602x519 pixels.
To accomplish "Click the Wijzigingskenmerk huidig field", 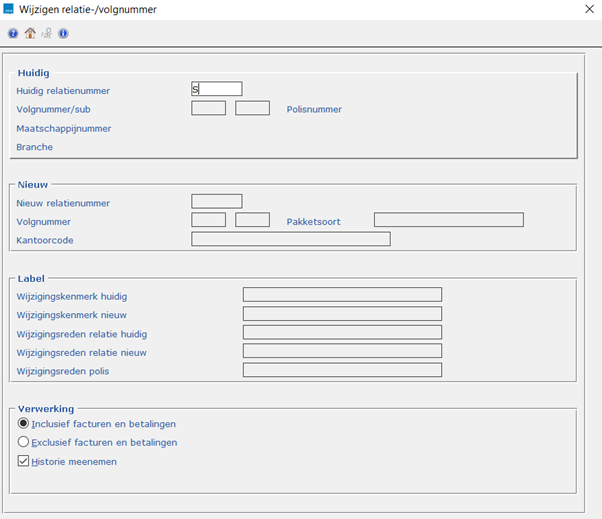I will click(x=342, y=294).
